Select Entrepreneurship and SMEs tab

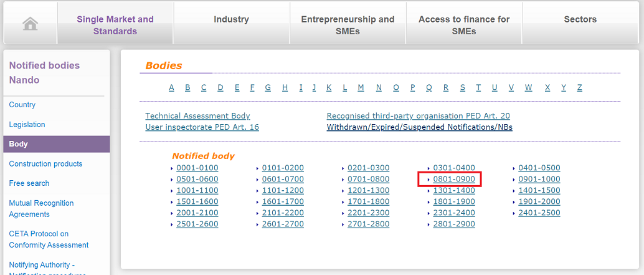pyautogui.click(x=348, y=25)
